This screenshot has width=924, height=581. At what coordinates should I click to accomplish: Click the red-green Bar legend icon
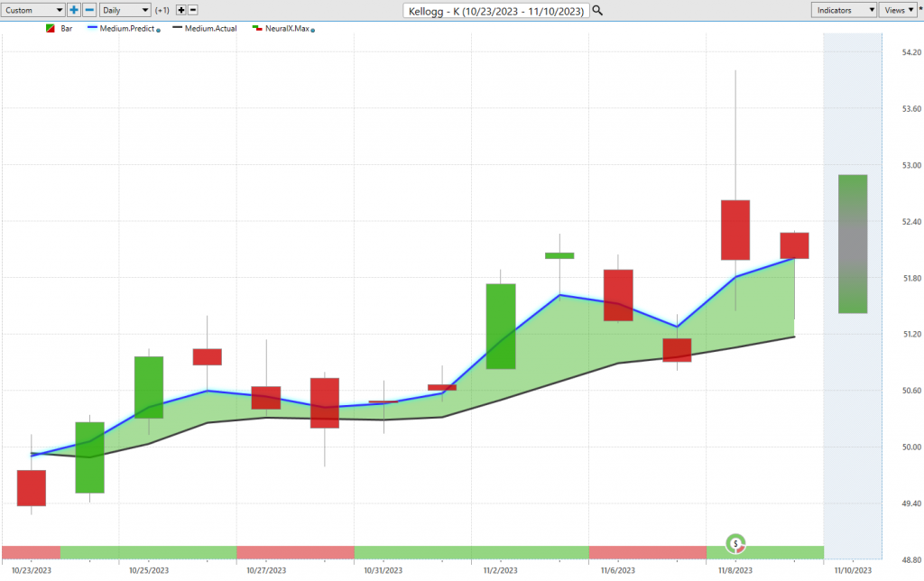(51, 28)
